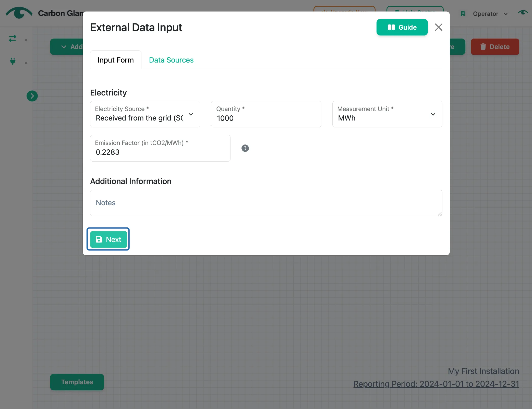This screenshot has height=409, width=532.
Task: Click the electric plug sidebar icon
Action: (13, 61)
